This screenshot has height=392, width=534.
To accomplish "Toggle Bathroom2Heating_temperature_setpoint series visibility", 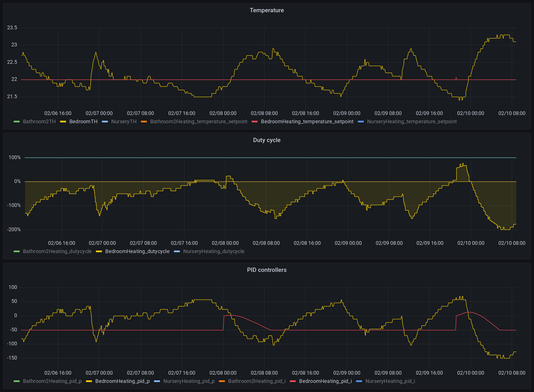I will coord(198,122).
